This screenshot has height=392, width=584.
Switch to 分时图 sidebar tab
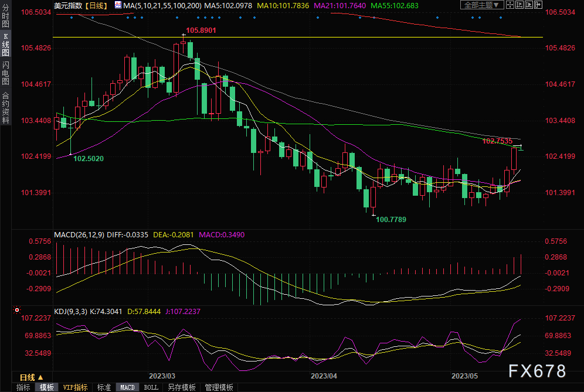[x=5, y=16]
